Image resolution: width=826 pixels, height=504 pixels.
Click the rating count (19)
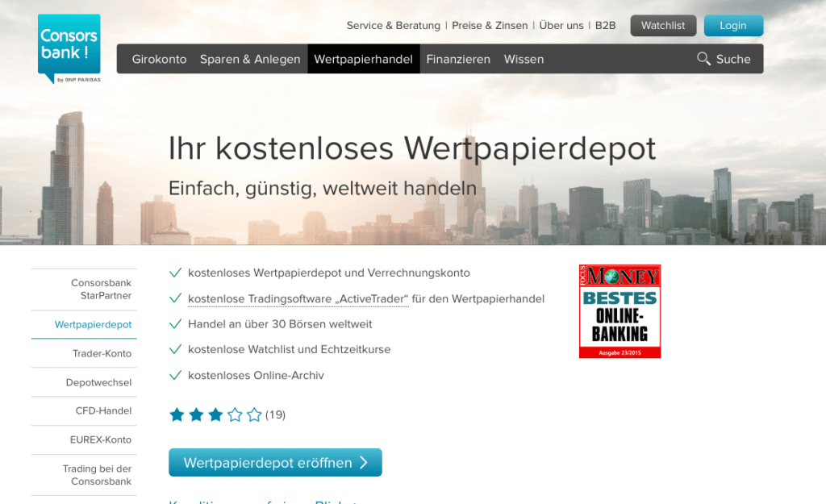(276, 415)
